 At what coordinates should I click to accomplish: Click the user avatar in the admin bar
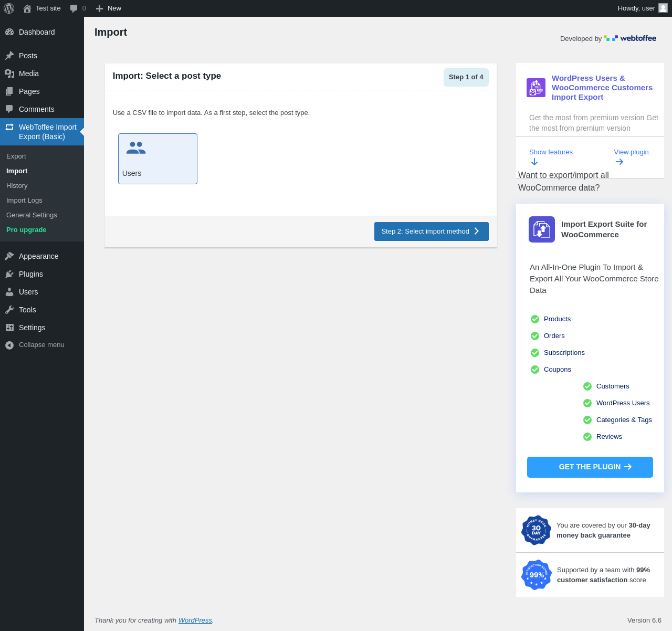pos(663,8)
